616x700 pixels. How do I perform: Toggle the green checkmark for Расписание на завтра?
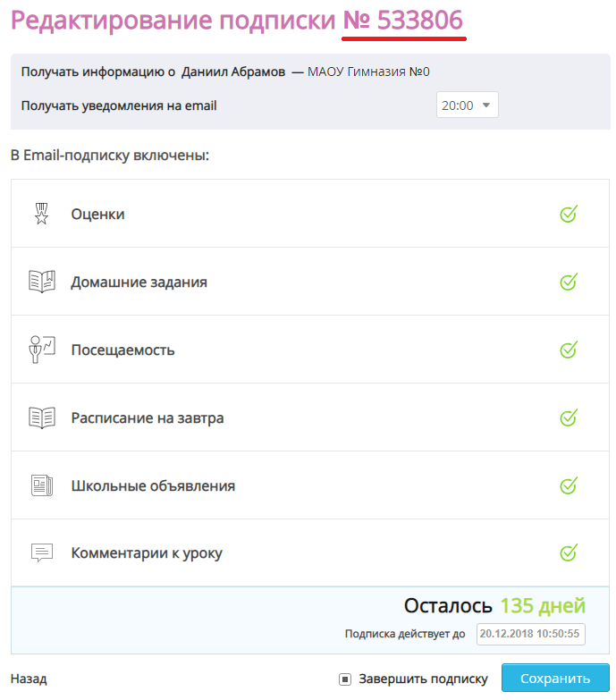coord(569,417)
